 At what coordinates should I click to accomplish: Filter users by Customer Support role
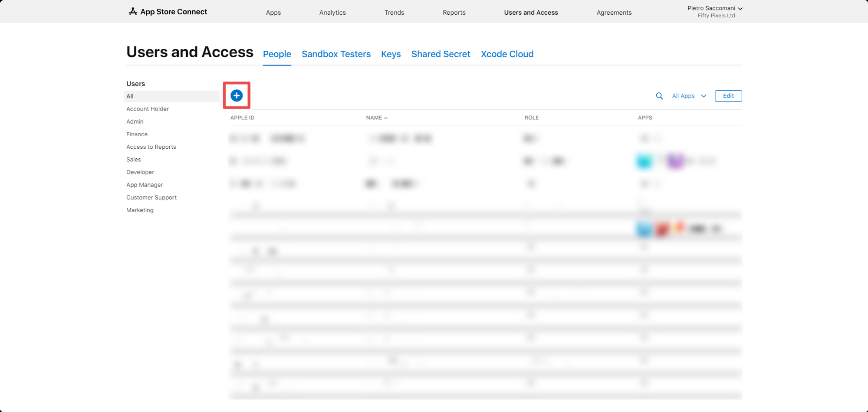point(151,197)
